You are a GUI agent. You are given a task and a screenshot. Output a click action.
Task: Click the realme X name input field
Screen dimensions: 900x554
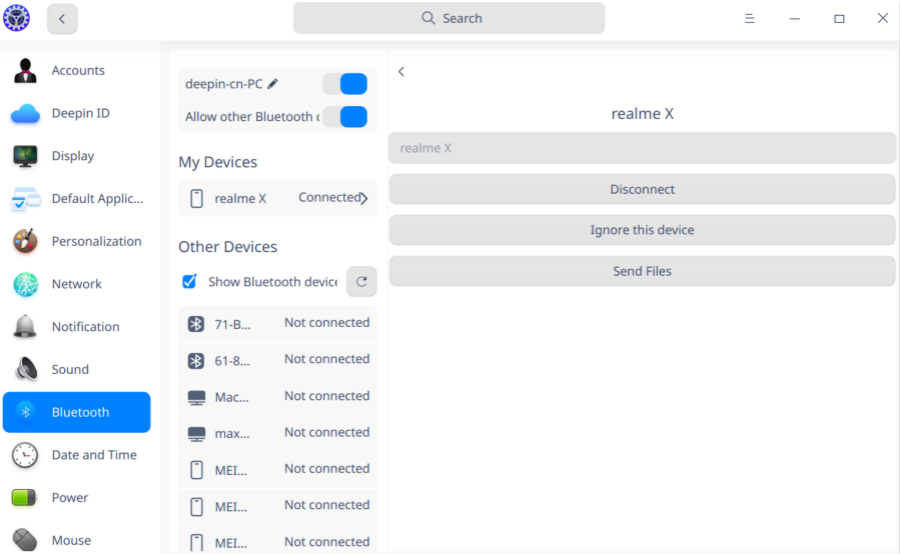click(642, 148)
